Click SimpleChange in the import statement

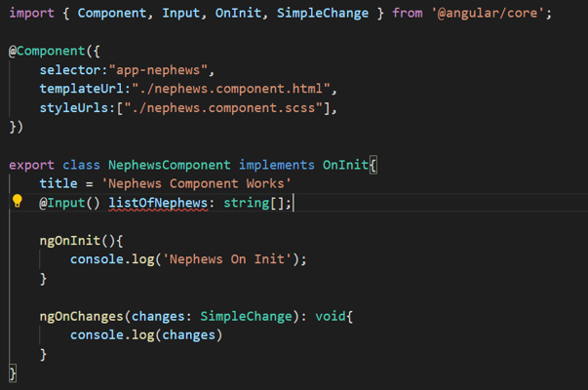point(323,14)
